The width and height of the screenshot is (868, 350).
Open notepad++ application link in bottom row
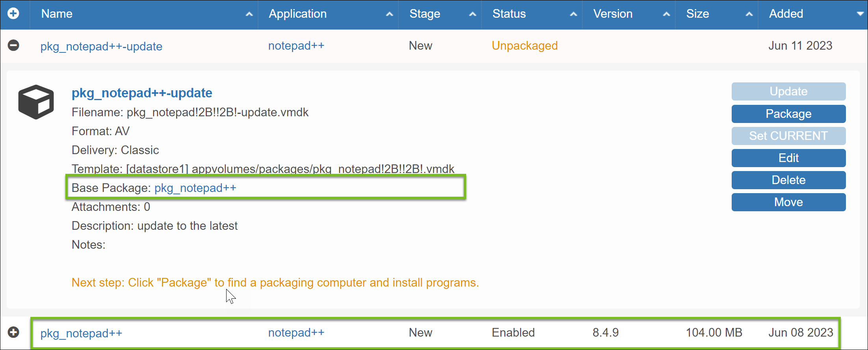tap(296, 333)
